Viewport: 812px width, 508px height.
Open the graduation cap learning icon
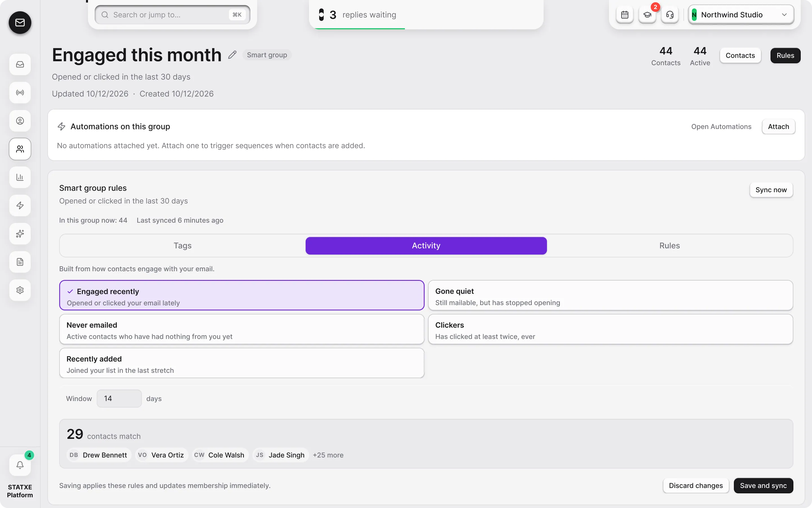point(647,15)
